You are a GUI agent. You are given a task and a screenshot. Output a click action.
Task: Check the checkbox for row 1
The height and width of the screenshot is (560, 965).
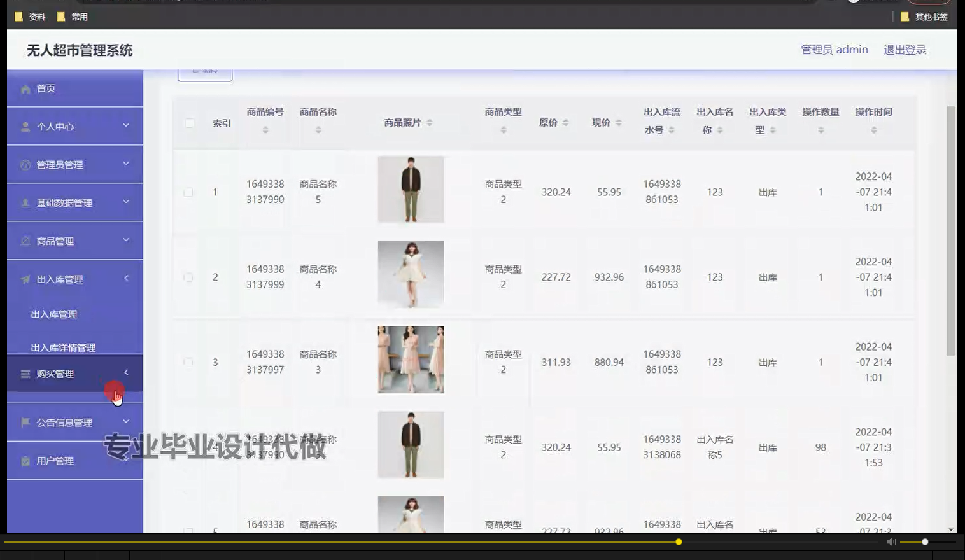(x=188, y=192)
